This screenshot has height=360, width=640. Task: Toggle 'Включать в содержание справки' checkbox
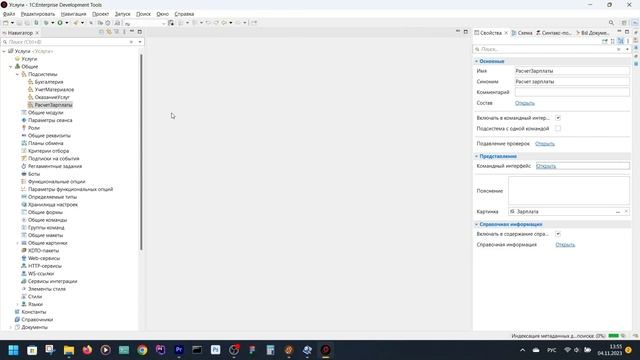pyautogui.click(x=558, y=234)
